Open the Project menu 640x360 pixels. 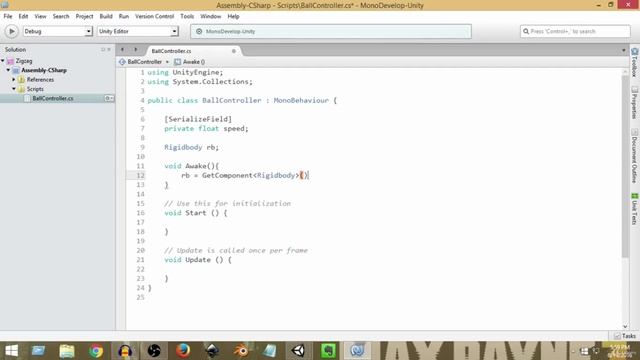tap(84, 16)
